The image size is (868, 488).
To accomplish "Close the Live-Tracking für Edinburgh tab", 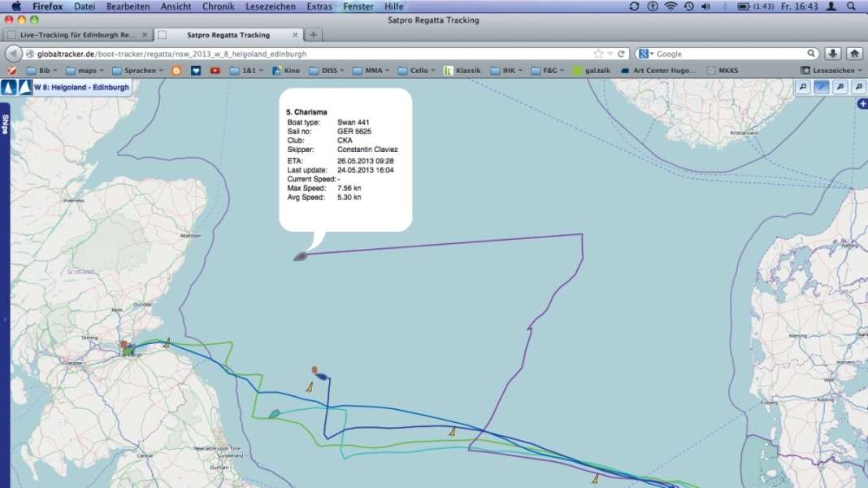I will (145, 35).
